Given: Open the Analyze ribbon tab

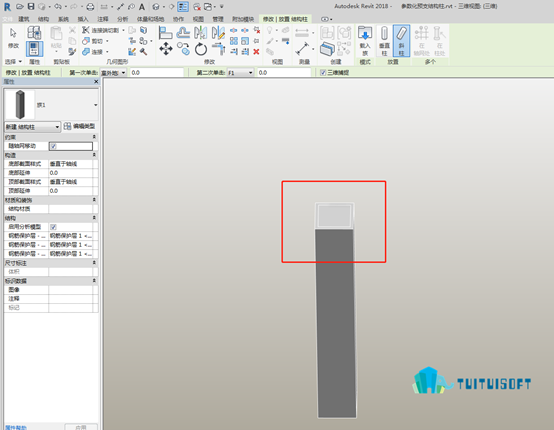Looking at the screenshot, I should click(x=123, y=19).
